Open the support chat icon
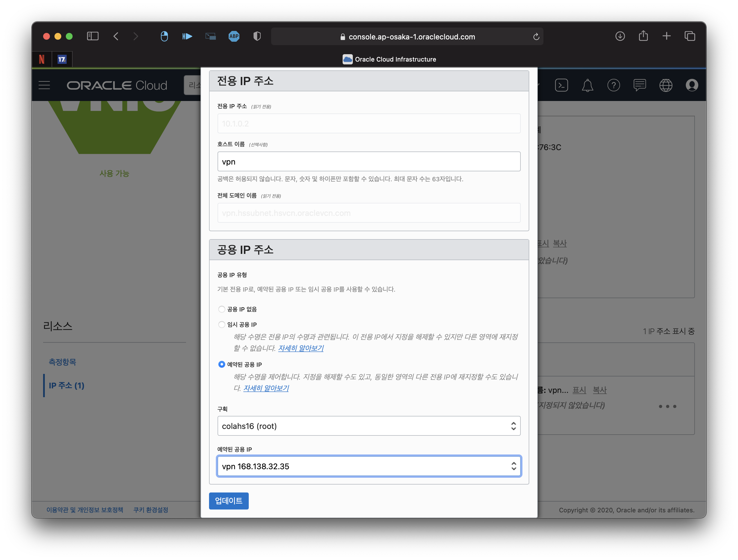This screenshot has height=560, width=738. pos(639,85)
